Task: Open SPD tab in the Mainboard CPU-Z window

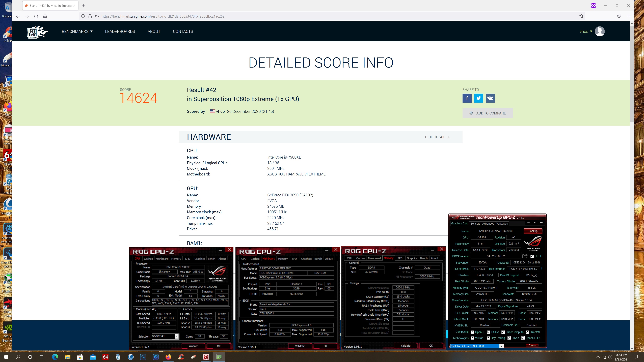Action: coord(294,259)
